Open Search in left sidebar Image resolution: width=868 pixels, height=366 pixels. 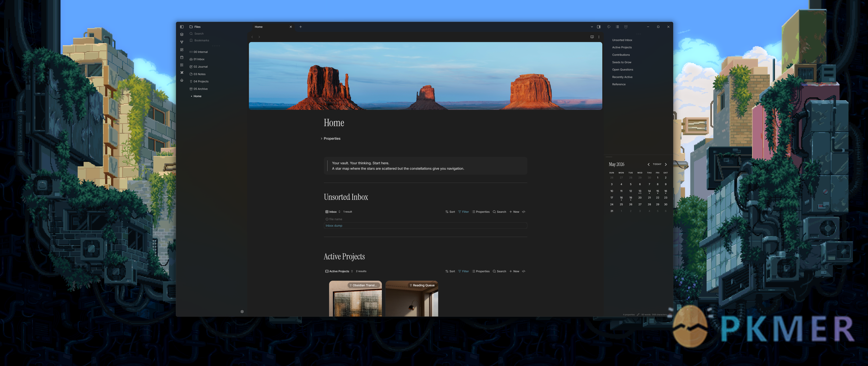(197, 34)
